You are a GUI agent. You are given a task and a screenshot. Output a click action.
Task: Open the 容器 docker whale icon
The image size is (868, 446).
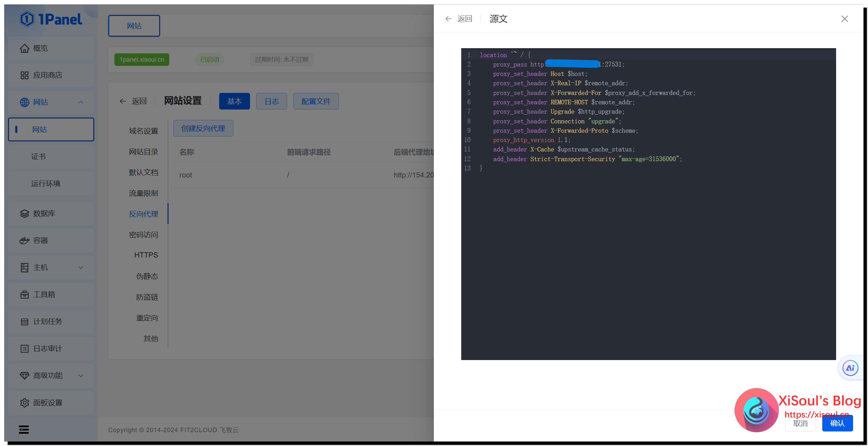coord(24,241)
